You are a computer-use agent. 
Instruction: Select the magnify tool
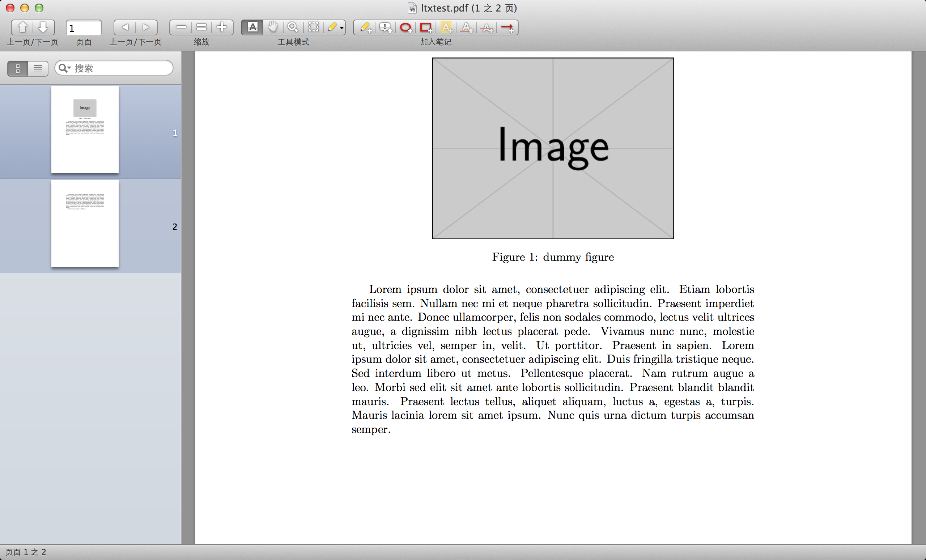pyautogui.click(x=293, y=27)
